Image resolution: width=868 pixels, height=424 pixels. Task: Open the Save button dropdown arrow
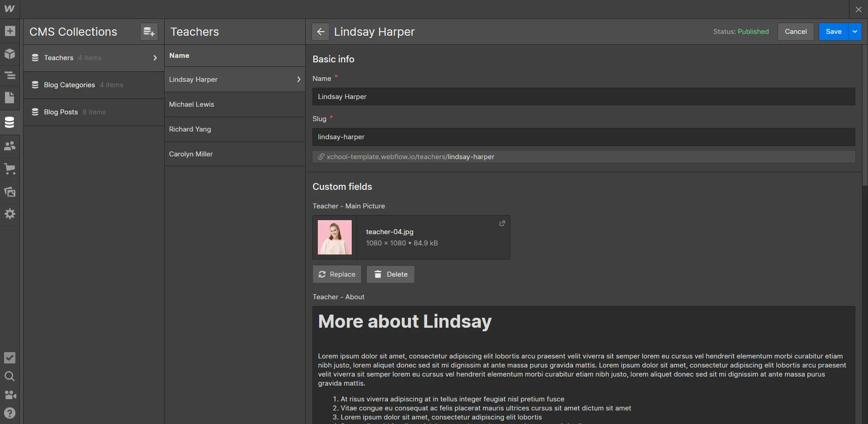pos(855,31)
